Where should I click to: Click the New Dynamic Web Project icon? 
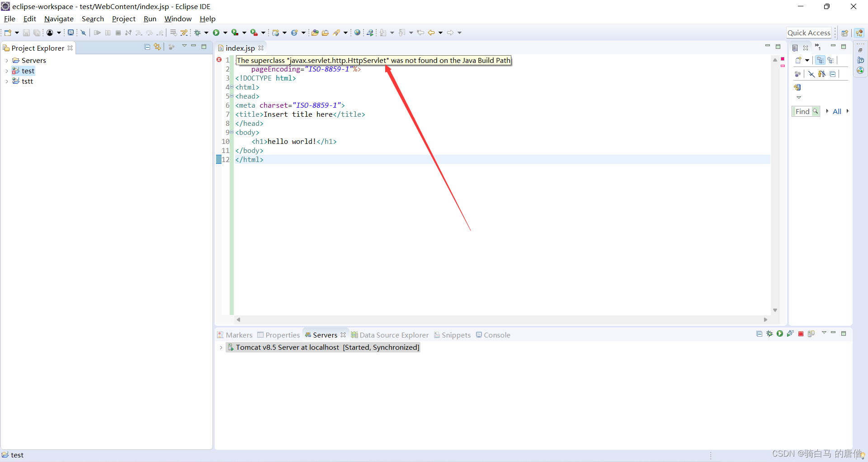pos(276,33)
